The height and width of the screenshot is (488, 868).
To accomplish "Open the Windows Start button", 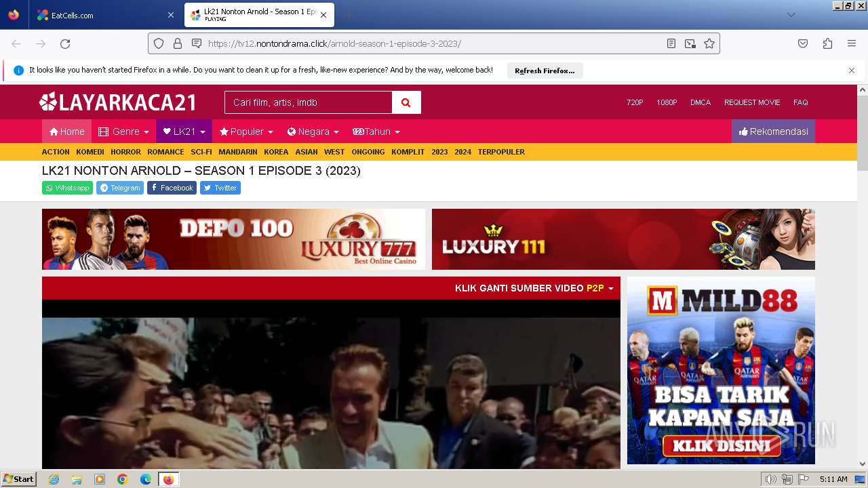I will [19, 479].
